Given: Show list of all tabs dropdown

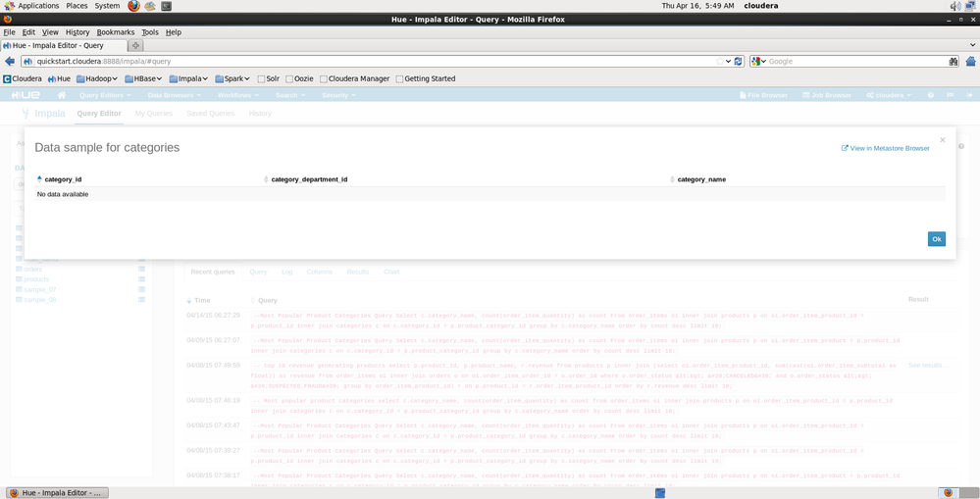Looking at the screenshot, I should coord(972,45).
